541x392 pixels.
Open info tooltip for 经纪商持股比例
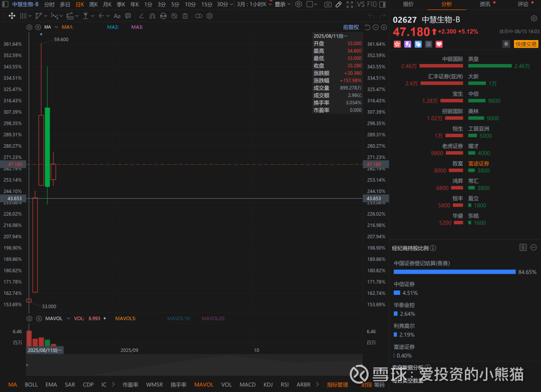(433, 248)
